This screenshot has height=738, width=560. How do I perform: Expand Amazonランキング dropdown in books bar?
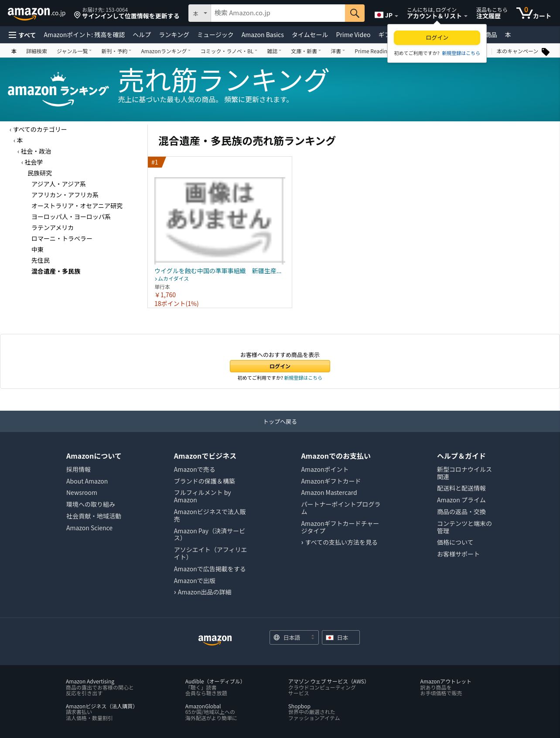point(166,51)
